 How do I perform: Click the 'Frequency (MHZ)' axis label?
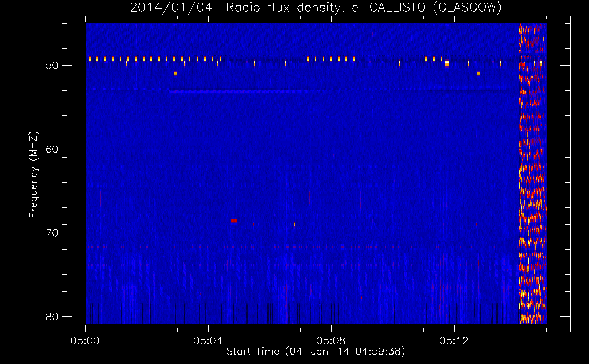tap(33, 175)
